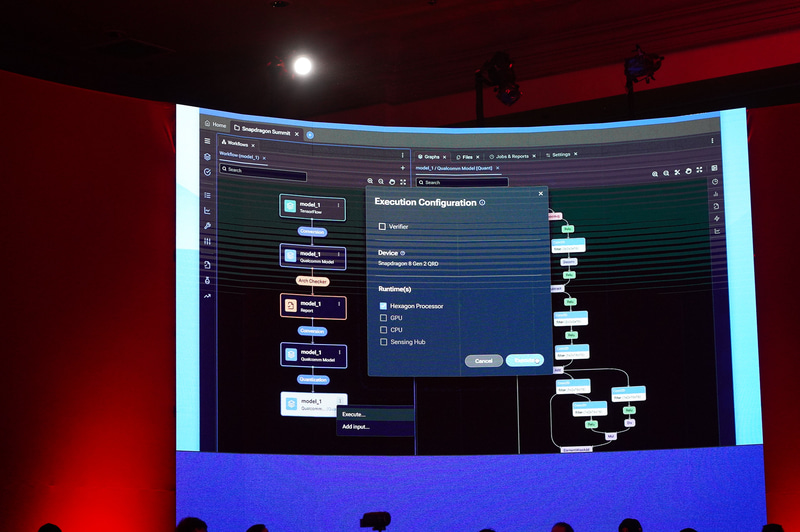This screenshot has height=532, width=800.
Task: Select the model_1 Report workflow node
Action: coord(313,306)
